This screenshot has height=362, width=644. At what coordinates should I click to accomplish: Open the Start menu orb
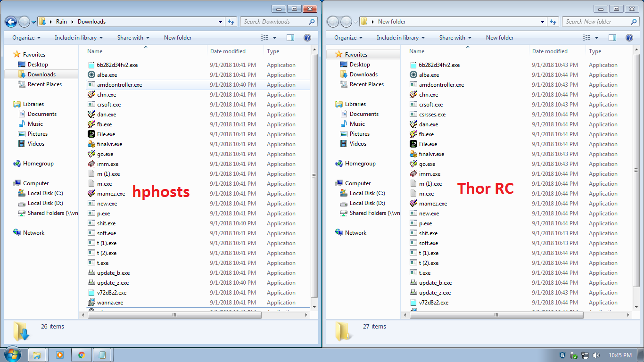coord(12,355)
